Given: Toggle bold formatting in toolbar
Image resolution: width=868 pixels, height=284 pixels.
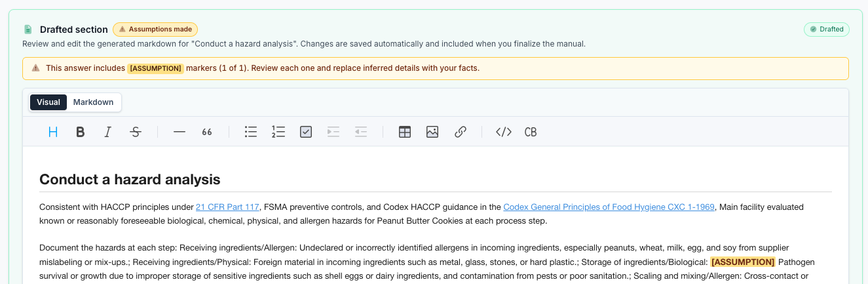Looking at the screenshot, I should (x=81, y=132).
